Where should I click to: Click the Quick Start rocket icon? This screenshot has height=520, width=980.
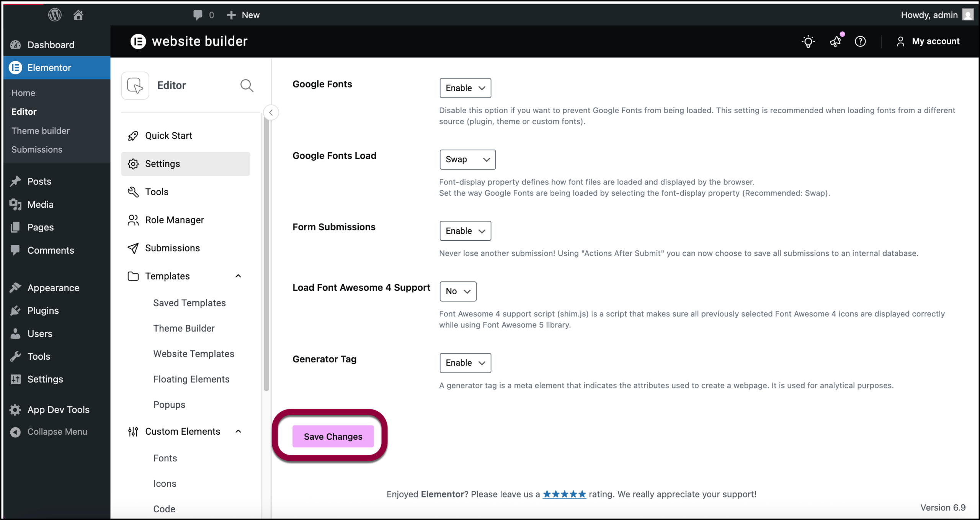tap(133, 136)
